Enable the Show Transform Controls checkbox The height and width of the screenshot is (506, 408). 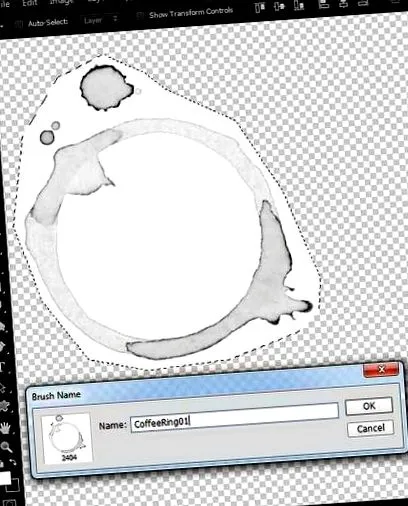[140, 15]
